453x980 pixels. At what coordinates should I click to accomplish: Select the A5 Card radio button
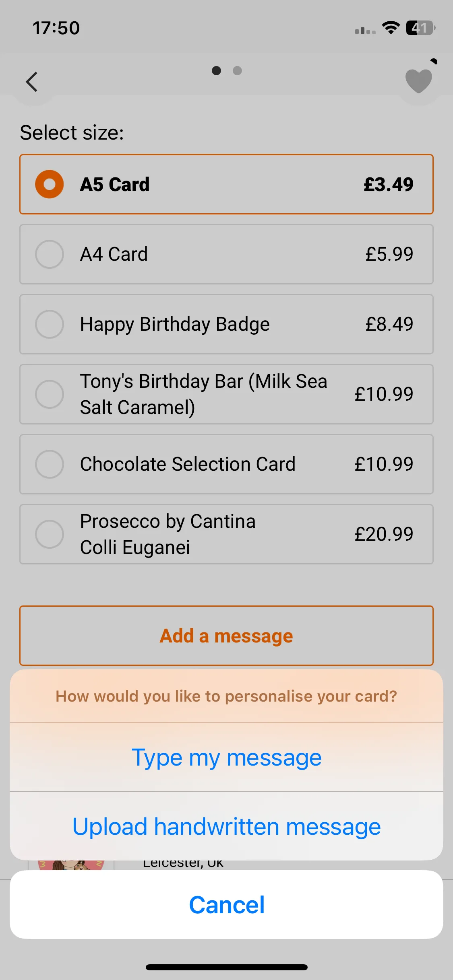pos(50,184)
